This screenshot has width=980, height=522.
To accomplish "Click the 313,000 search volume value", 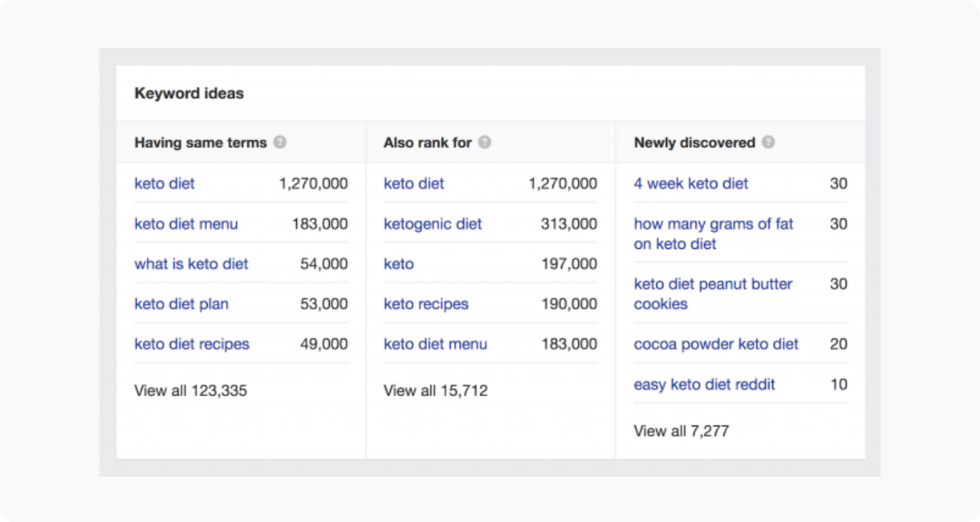I will point(569,224).
